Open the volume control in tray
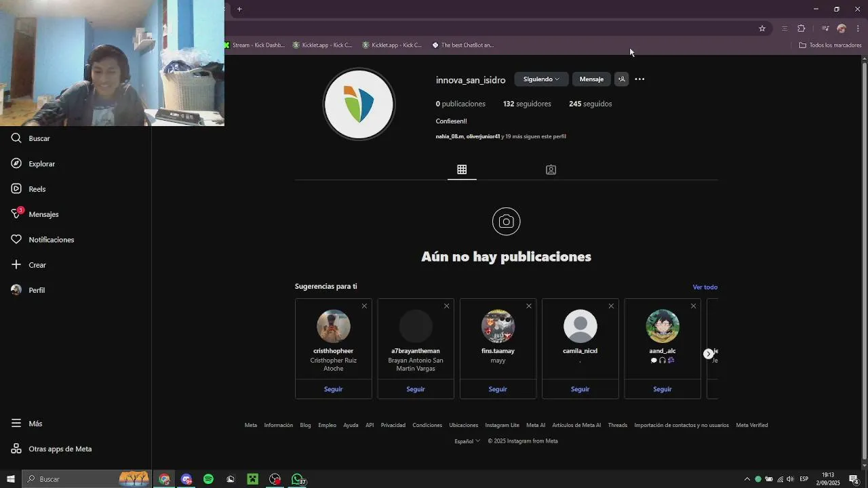The image size is (868, 488). (790, 479)
